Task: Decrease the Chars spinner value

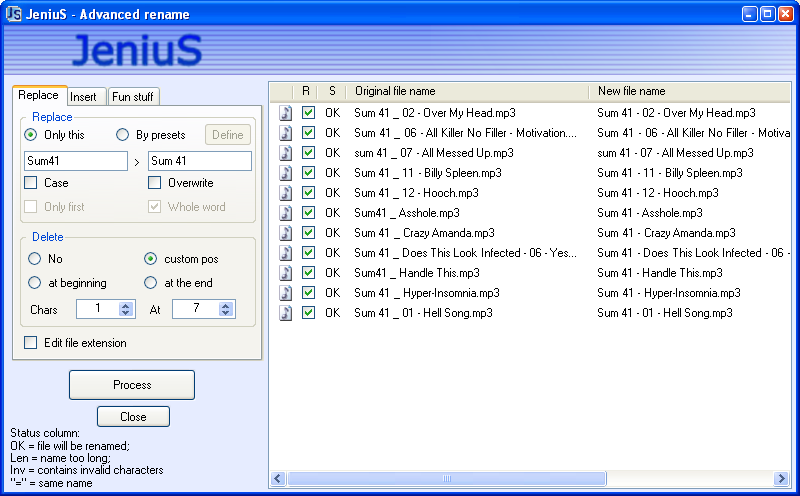Action: coord(126,312)
